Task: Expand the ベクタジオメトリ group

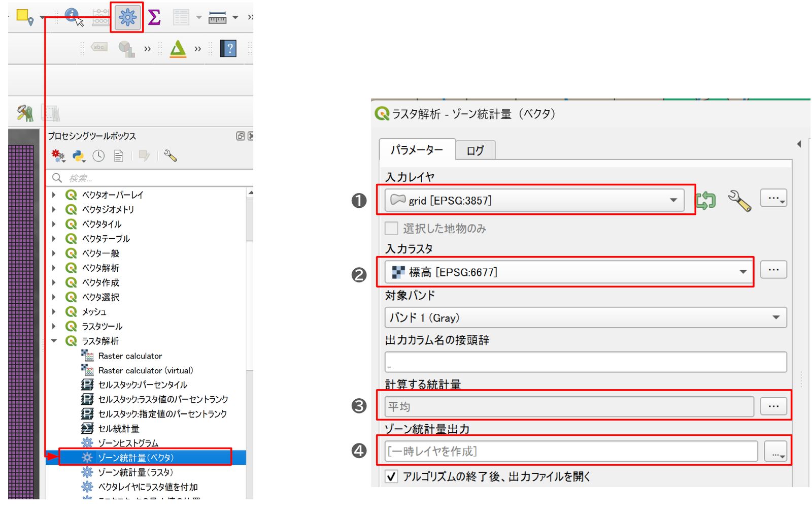Action: [54, 209]
